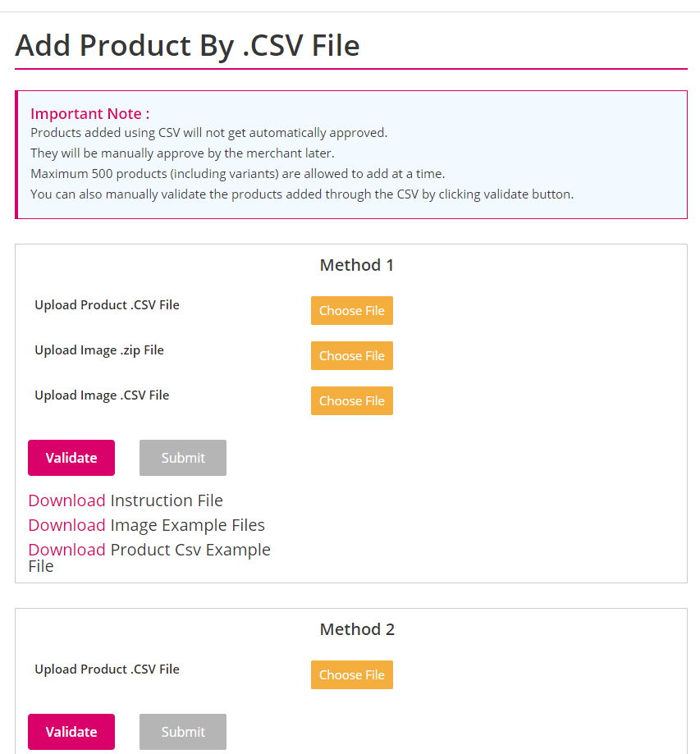
Task: Click the Submit button in Method 2
Action: coord(183,732)
